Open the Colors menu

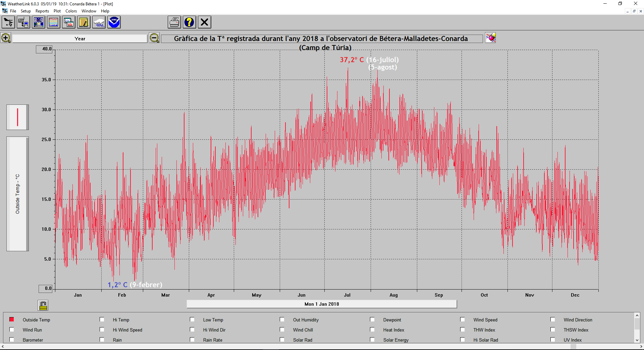(x=71, y=11)
